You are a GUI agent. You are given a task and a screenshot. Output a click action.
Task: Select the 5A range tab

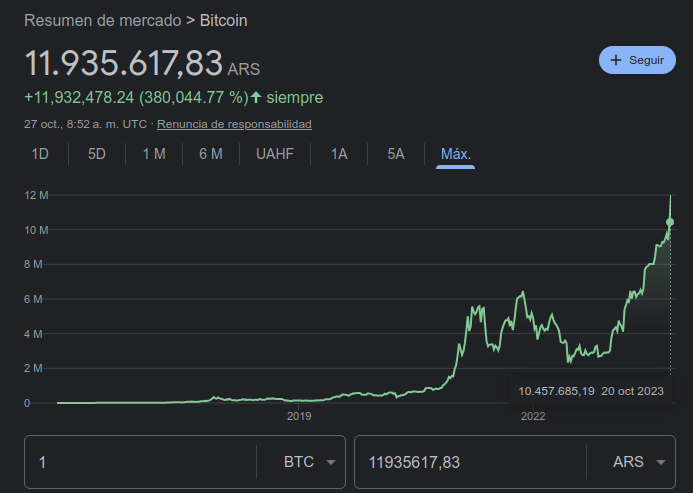click(x=396, y=154)
